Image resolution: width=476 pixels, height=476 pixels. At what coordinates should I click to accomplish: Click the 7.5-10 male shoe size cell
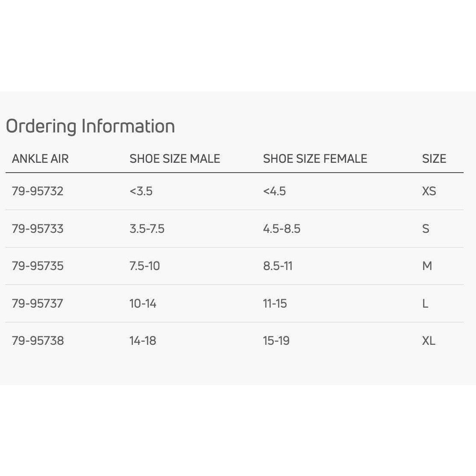coord(144,266)
